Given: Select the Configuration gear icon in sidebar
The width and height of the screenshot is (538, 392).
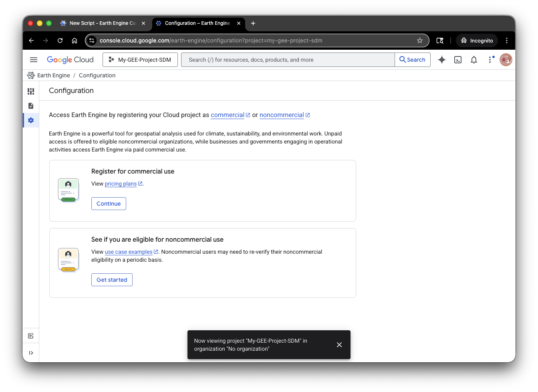Looking at the screenshot, I should [x=31, y=120].
